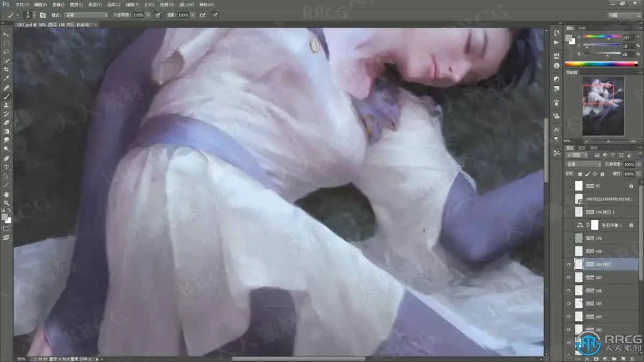Image resolution: width=644 pixels, height=362 pixels.
Task: Select the Clone Stamp tool
Action: (6, 105)
